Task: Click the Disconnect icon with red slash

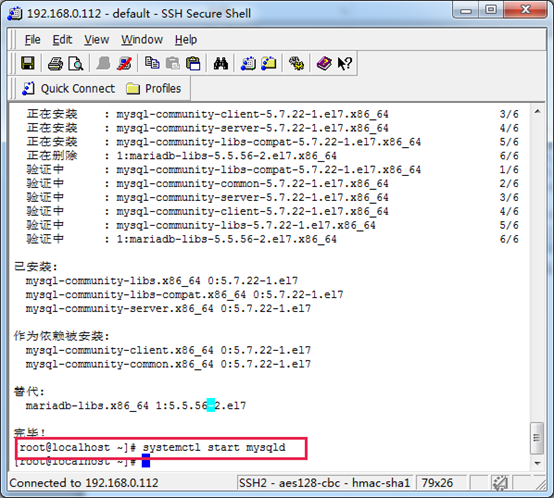Action: click(124, 64)
